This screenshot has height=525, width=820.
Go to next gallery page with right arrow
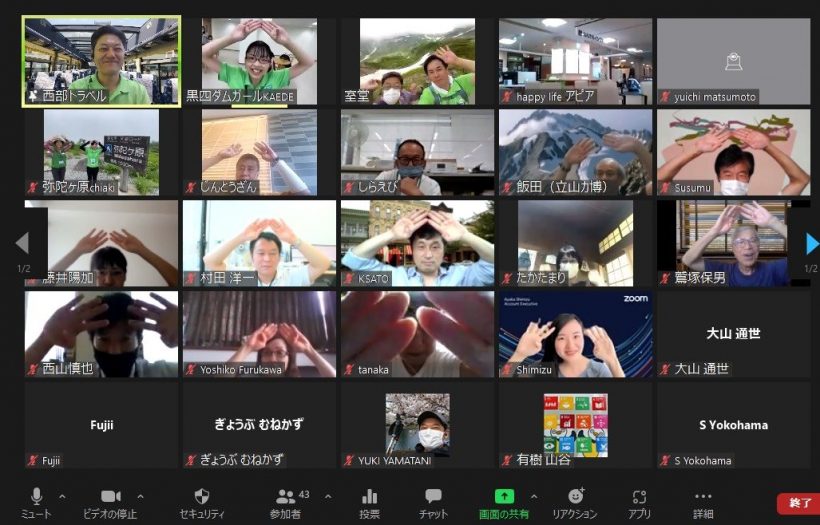[811, 244]
